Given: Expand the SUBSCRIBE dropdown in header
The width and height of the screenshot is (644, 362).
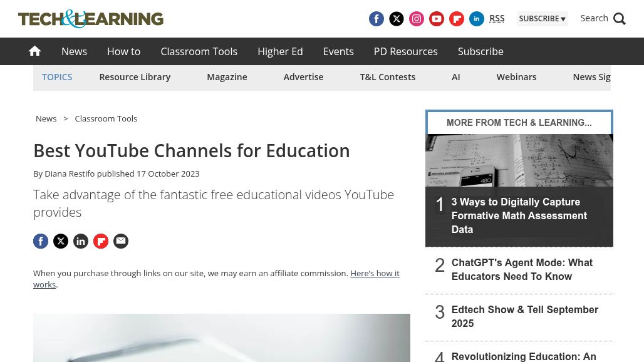Looking at the screenshot, I should point(542,19).
